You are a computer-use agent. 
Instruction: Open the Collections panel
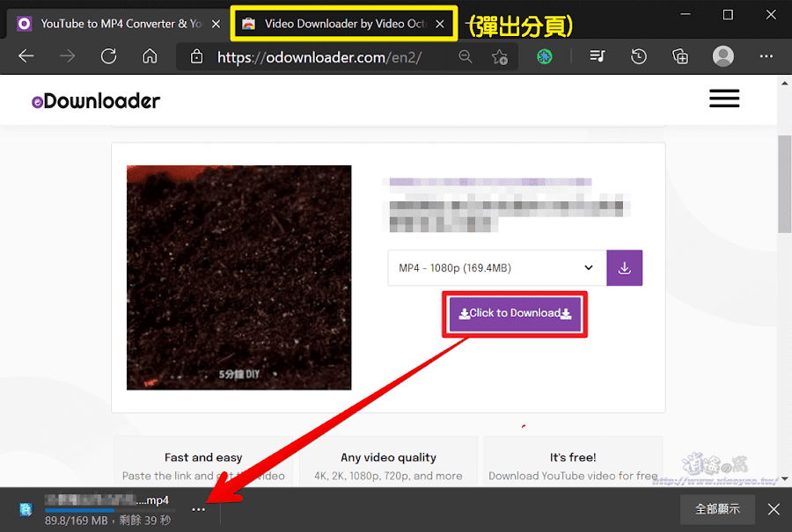(680, 56)
